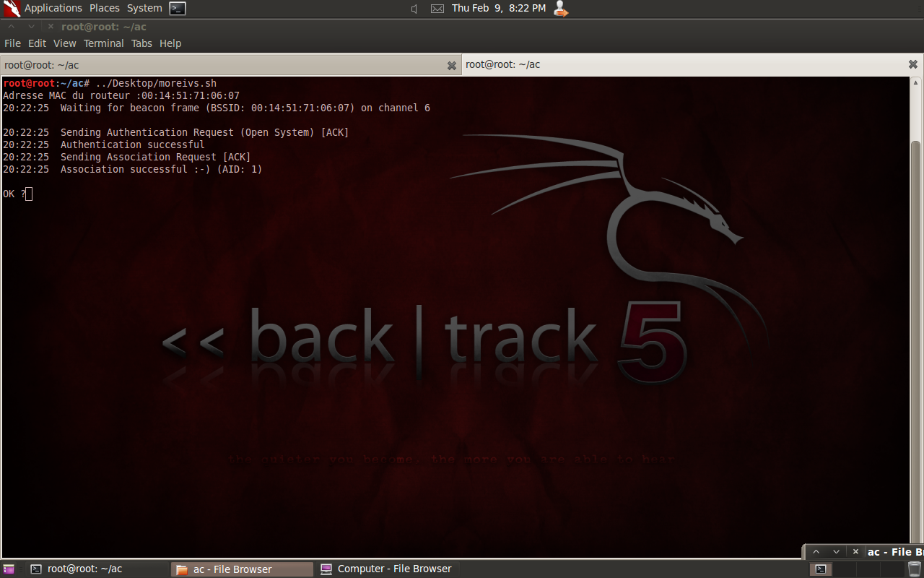Screen dimensions: 924x578
Task: Launch terminal from top panel icon
Action: pyautogui.click(x=178, y=9)
